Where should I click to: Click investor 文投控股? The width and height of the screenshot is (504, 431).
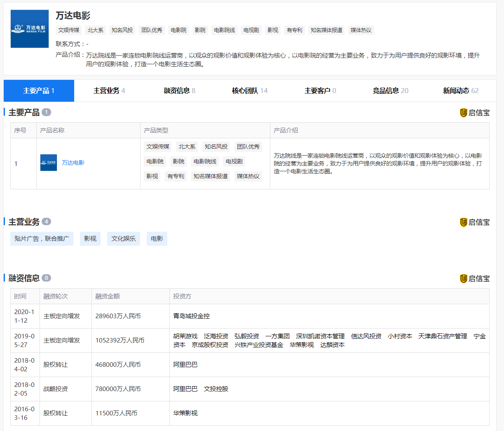216,389
